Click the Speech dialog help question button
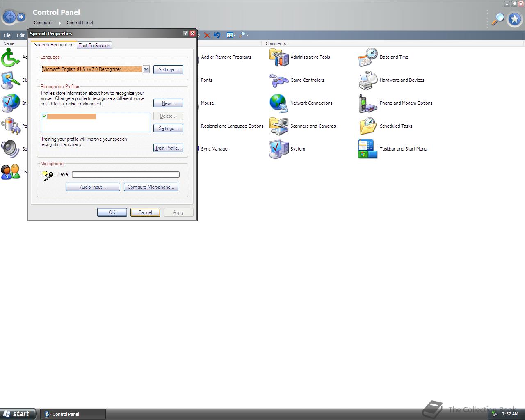This screenshot has height=420, width=525. (x=185, y=34)
